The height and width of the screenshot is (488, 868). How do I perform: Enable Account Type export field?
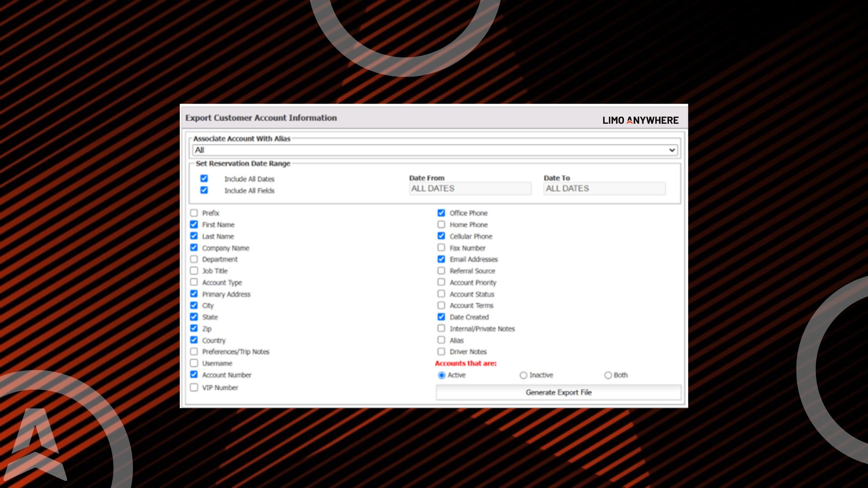pyautogui.click(x=194, y=282)
